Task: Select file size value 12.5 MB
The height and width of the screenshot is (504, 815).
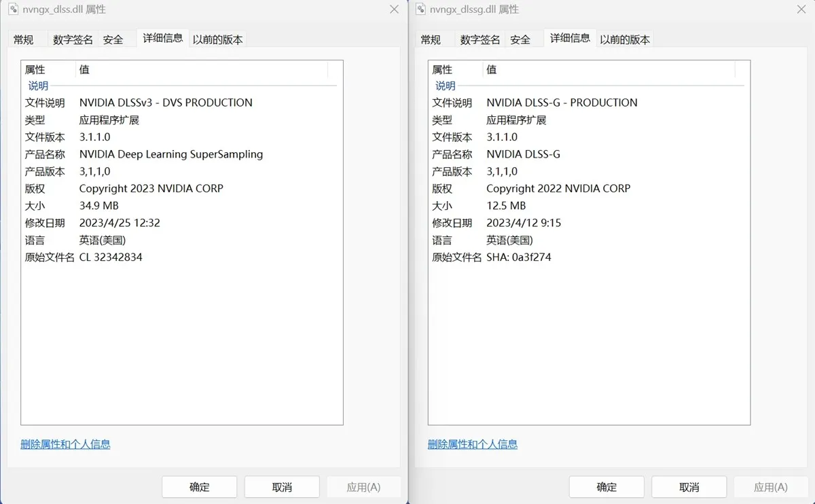Action: pos(506,206)
